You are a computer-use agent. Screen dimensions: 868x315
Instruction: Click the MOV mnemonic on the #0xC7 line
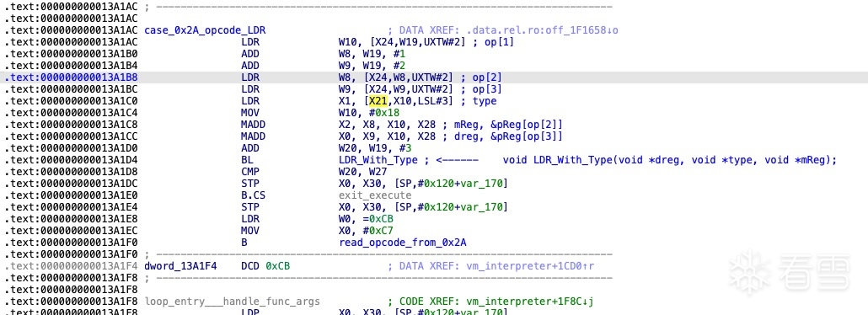pos(250,231)
